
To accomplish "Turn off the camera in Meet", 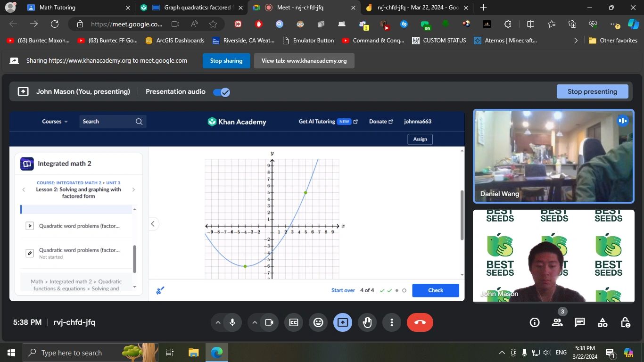I will tap(269, 322).
